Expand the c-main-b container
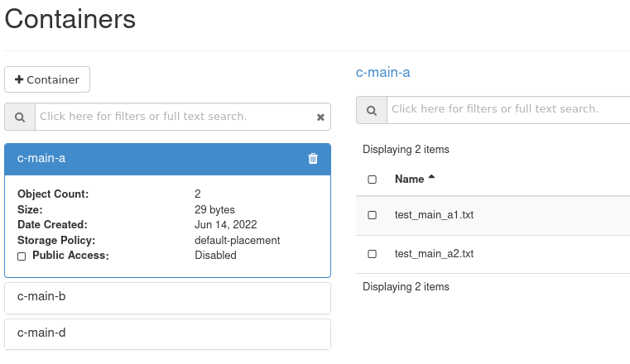 [x=41, y=296]
